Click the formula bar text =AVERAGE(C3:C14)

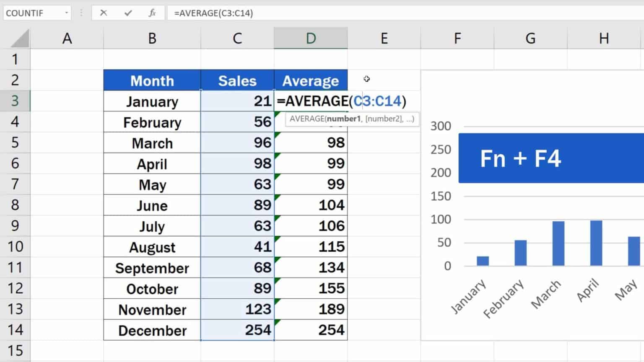coord(213,13)
